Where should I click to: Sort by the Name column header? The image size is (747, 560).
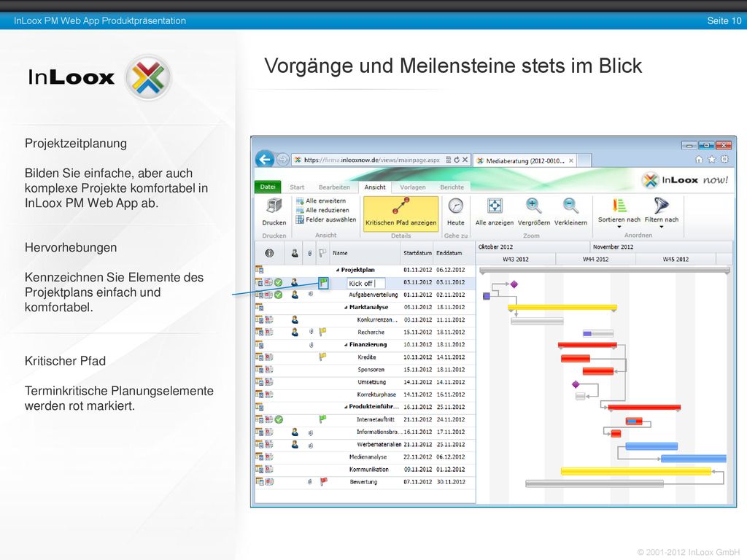[x=340, y=253]
